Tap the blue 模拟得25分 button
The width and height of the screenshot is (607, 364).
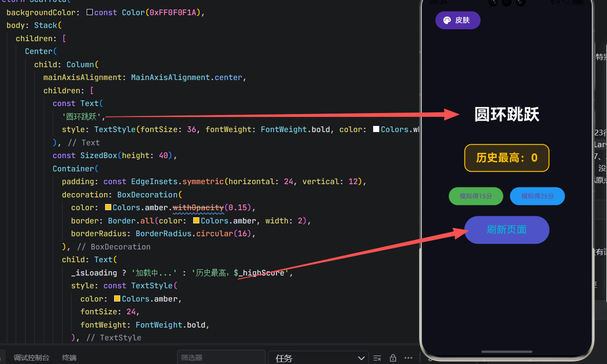(537, 196)
